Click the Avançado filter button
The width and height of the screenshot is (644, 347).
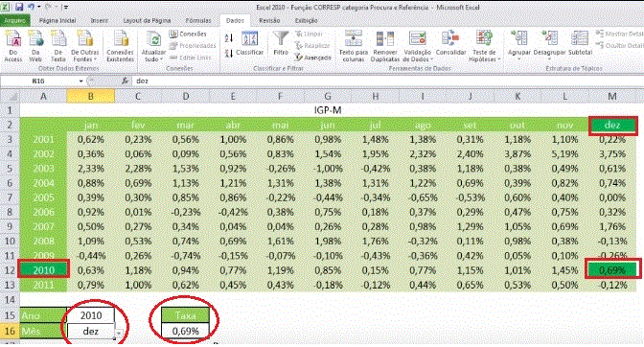313,58
